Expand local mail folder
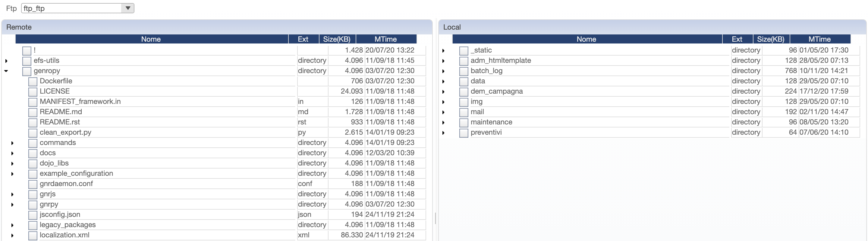 [443, 112]
